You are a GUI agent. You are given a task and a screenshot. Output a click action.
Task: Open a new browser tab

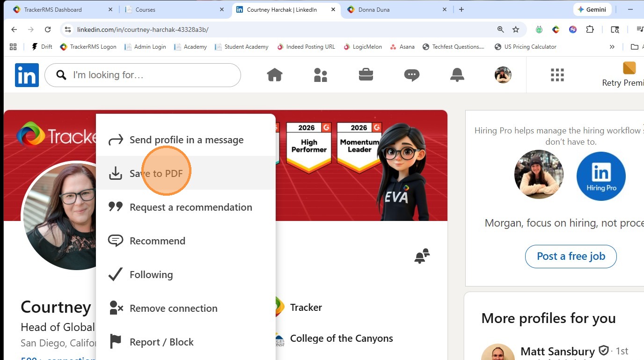tap(461, 9)
